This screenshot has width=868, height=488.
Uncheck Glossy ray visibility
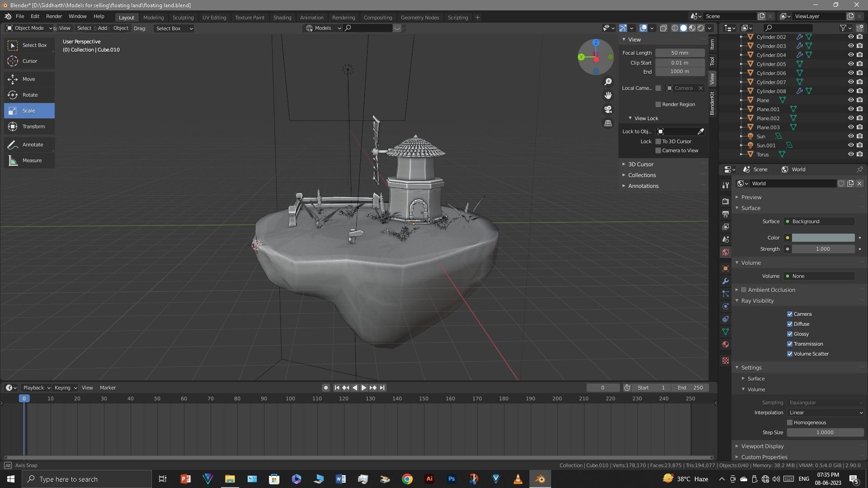(x=790, y=334)
